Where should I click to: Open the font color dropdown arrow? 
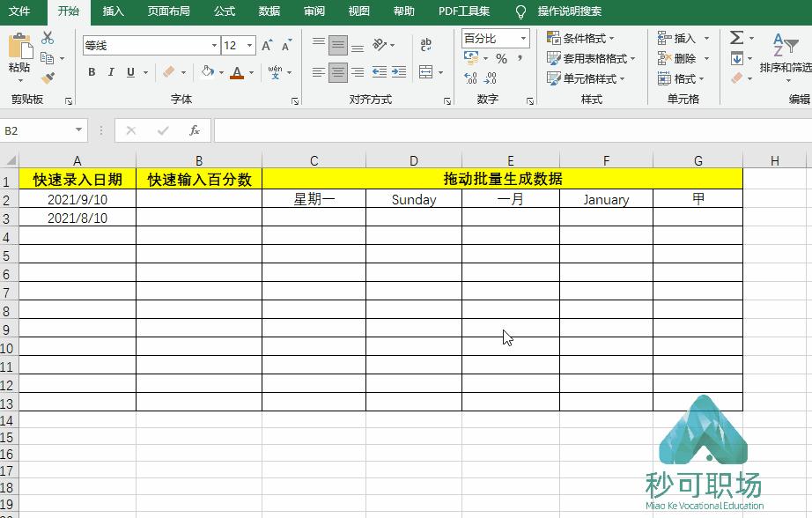251,72
